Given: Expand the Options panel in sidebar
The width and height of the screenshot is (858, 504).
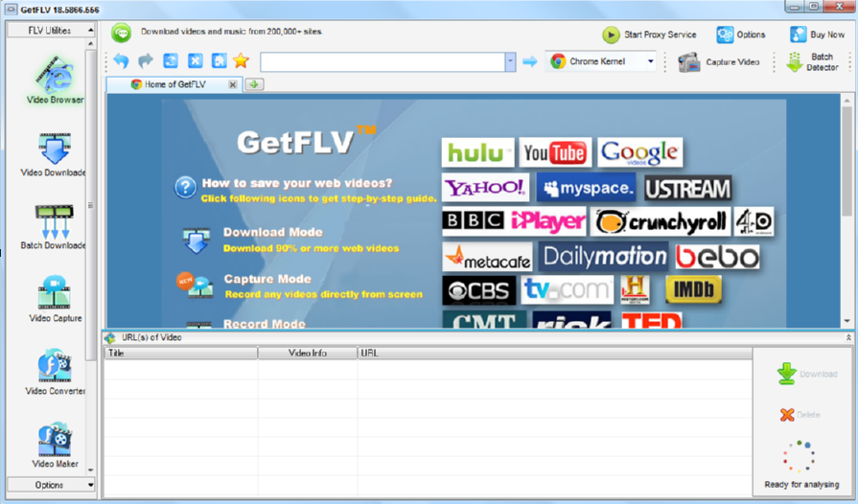Looking at the screenshot, I should pos(51,485).
